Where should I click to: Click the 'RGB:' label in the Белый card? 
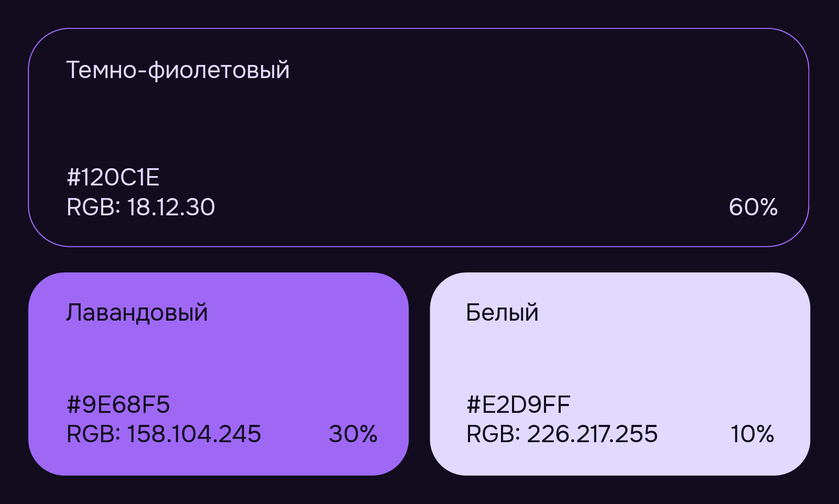493,434
